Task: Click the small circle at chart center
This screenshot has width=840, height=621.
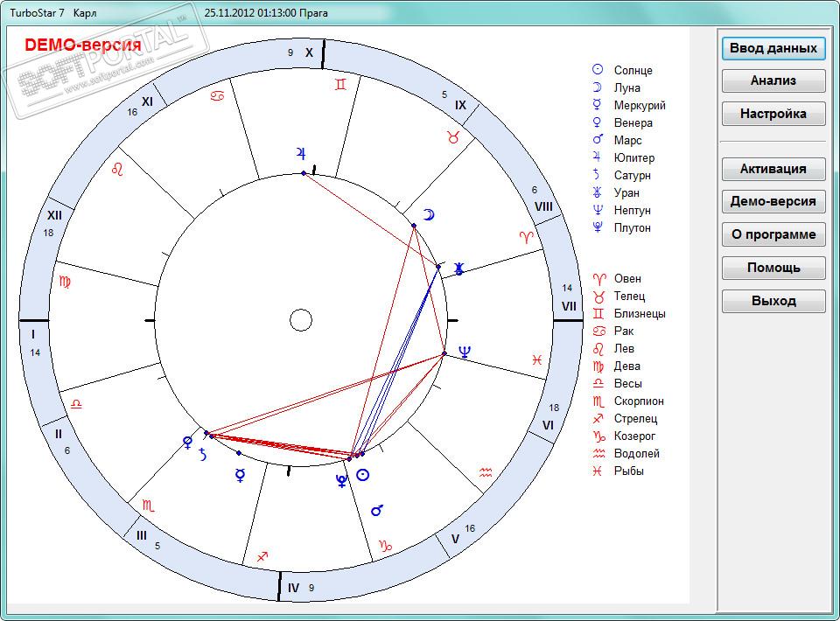Action: pos(301,320)
